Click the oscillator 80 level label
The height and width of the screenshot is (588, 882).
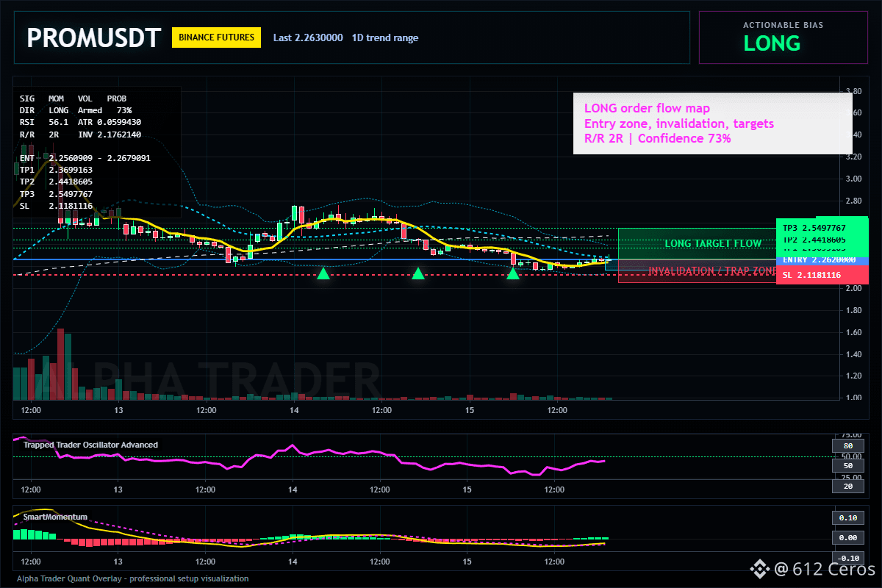pyautogui.click(x=847, y=445)
